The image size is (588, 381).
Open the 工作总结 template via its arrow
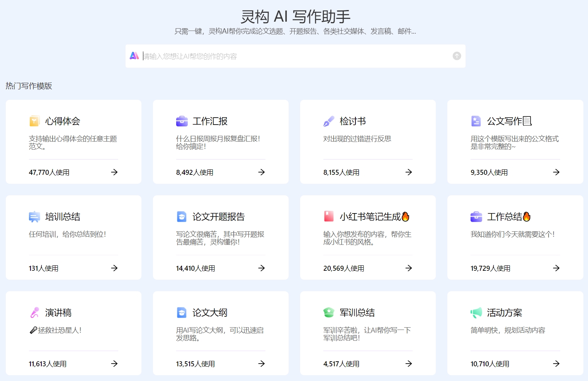[556, 268]
